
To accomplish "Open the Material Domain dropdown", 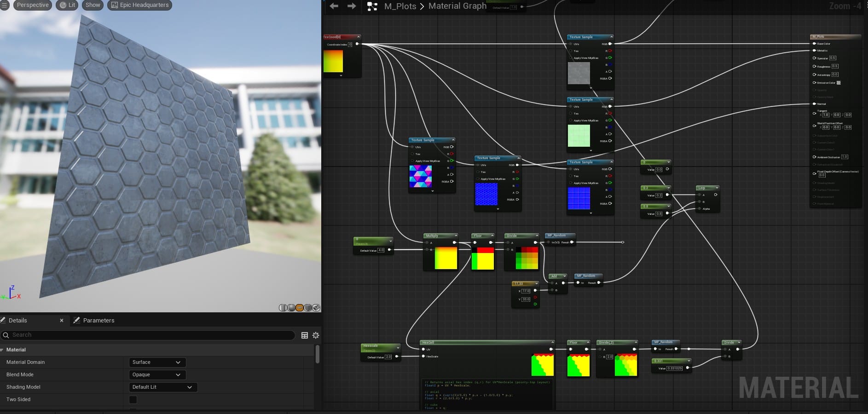I will pos(157,362).
